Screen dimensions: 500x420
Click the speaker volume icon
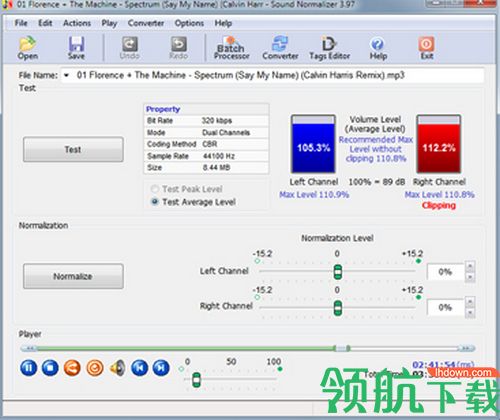tap(117, 368)
